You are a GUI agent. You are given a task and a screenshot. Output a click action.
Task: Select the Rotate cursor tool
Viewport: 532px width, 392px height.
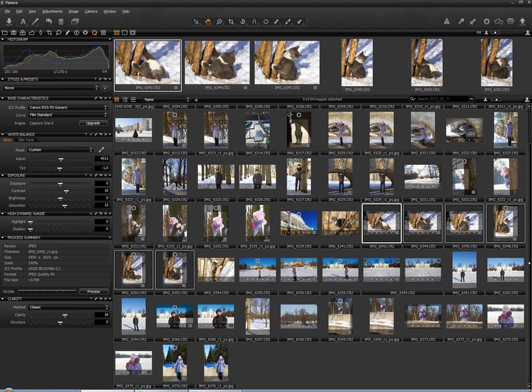pos(243,22)
